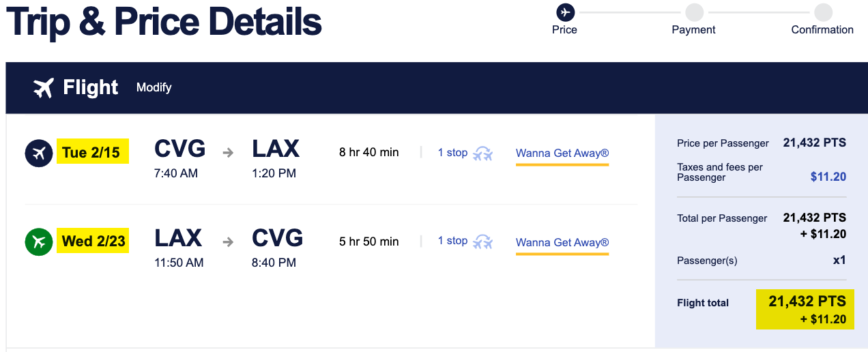Click the Price step label
This screenshot has height=352, width=868.
565,30
